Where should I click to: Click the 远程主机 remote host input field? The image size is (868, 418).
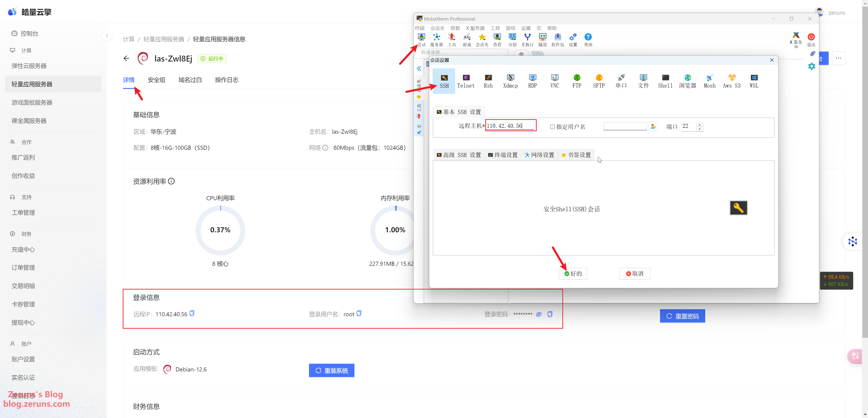click(510, 126)
